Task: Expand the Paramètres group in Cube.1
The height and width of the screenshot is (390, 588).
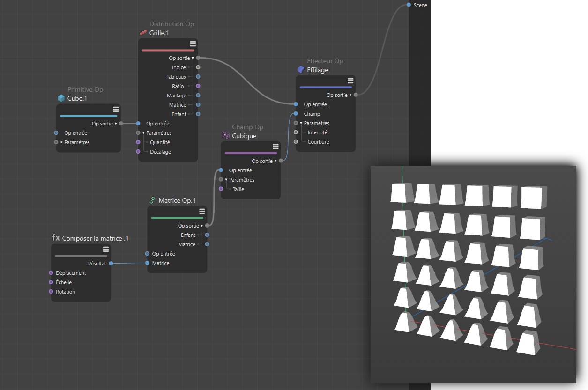Action: click(x=62, y=142)
